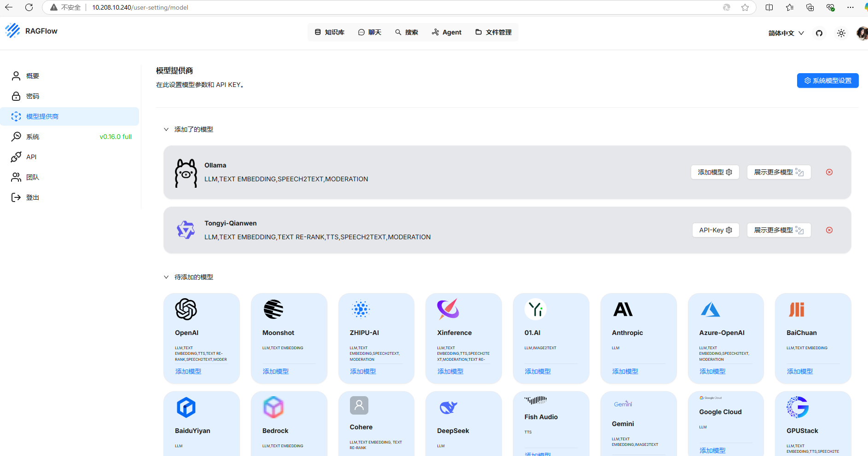This screenshot has width=868, height=456.
Task: Click 添加模型 link under Moonshot
Action: point(275,371)
